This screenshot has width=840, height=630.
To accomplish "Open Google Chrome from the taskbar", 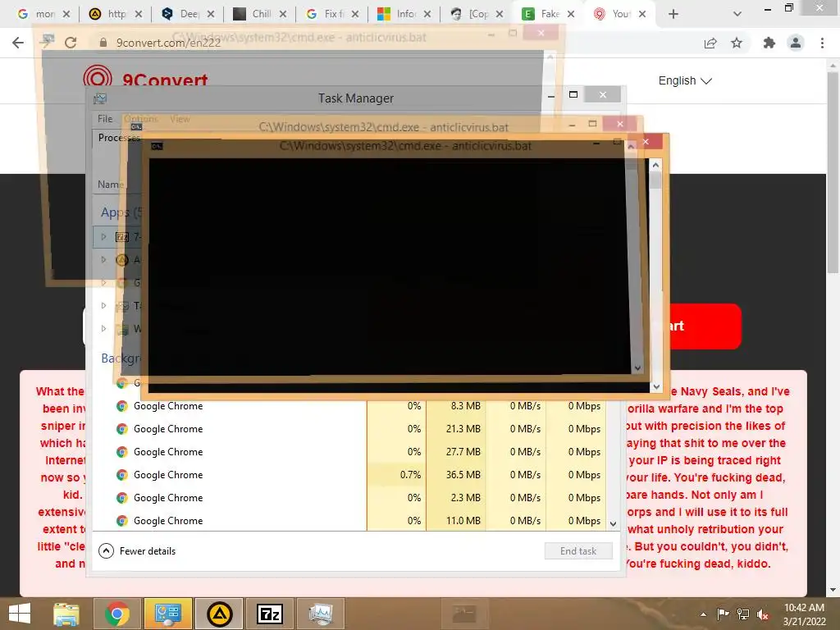I will [117, 614].
